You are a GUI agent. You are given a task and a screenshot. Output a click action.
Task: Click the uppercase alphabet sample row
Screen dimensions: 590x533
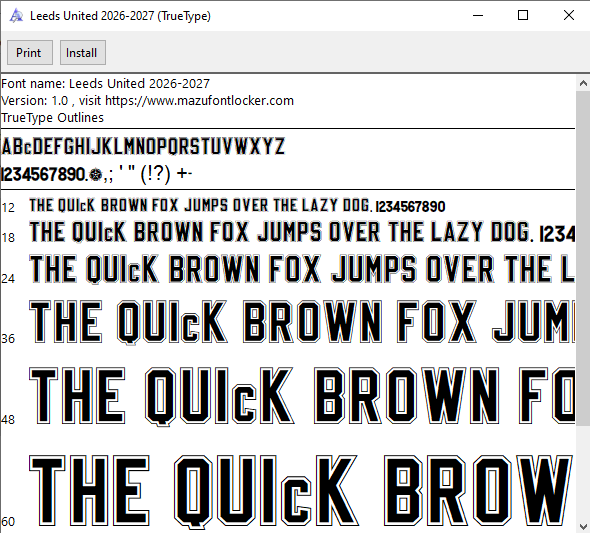click(143, 146)
